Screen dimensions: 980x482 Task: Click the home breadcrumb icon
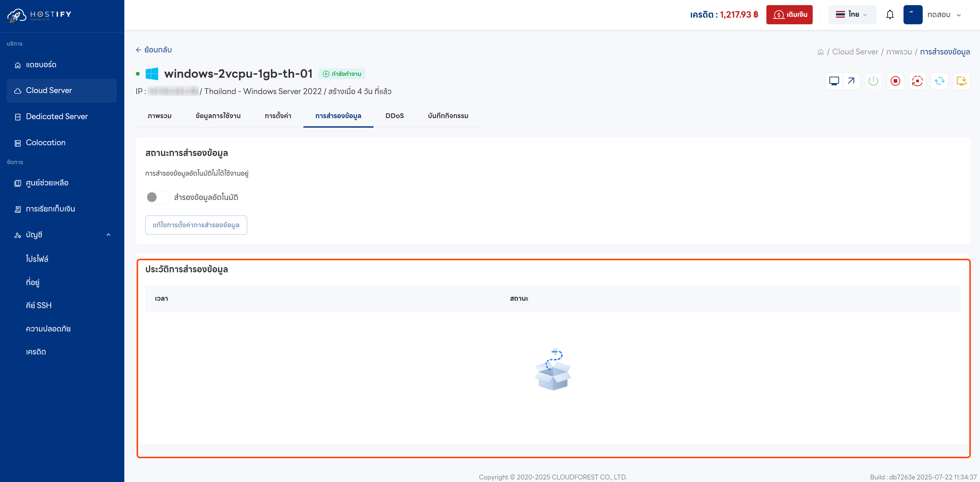coord(821,52)
